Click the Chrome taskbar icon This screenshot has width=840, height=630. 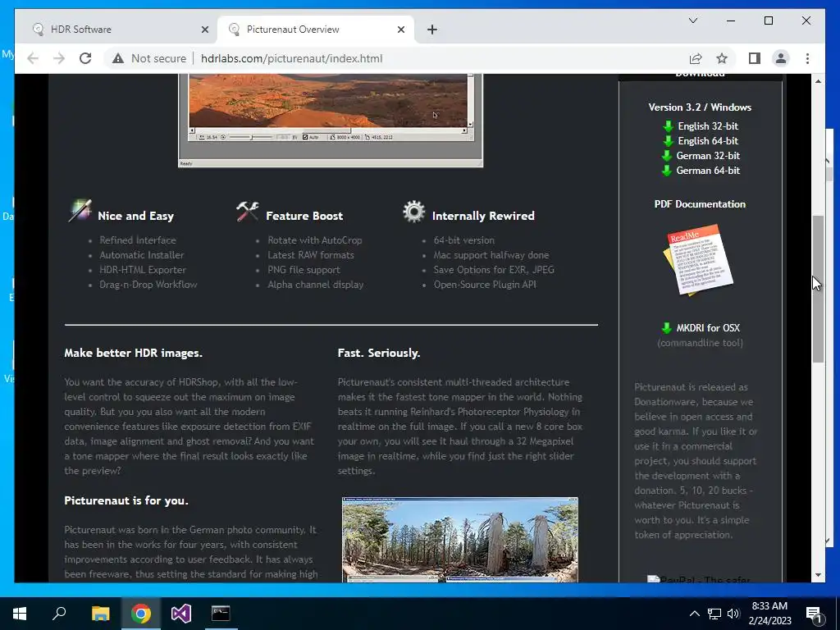click(x=141, y=614)
